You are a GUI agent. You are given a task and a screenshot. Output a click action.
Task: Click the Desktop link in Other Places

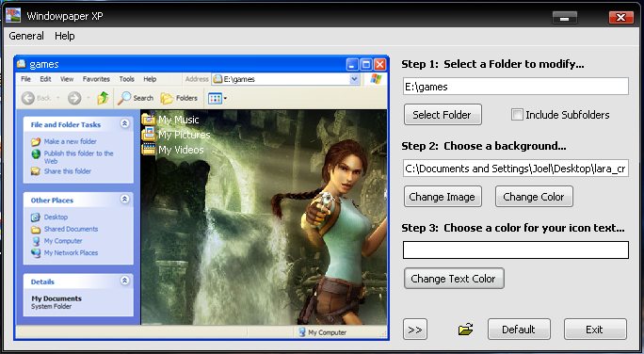click(56, 217)
